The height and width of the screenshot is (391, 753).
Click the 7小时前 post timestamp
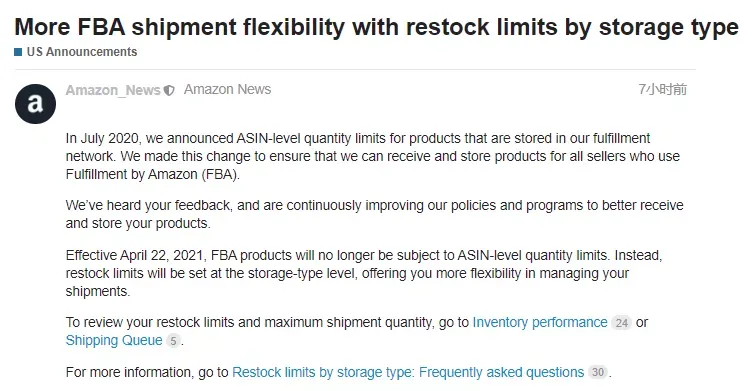click(x=662, y=89)
